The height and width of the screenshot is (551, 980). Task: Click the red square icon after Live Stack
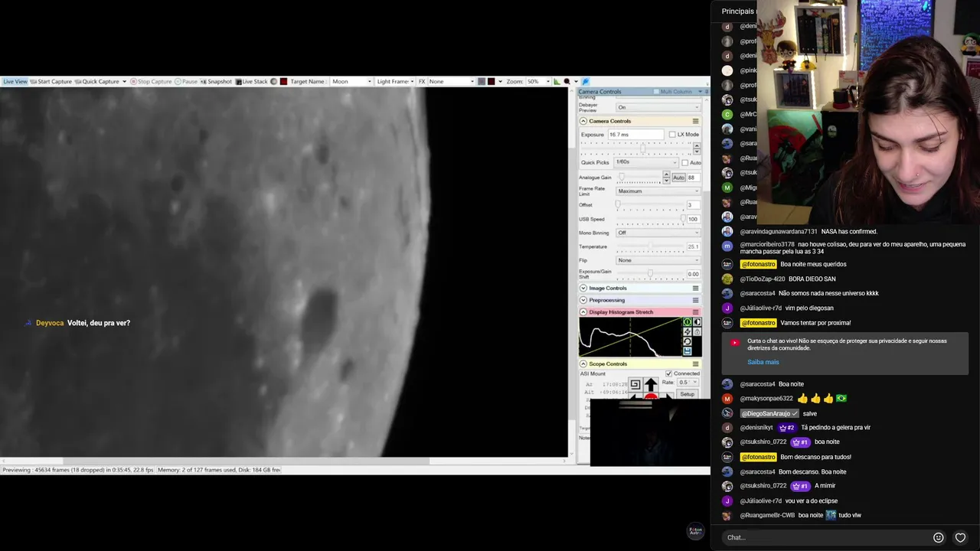(283, 81)
